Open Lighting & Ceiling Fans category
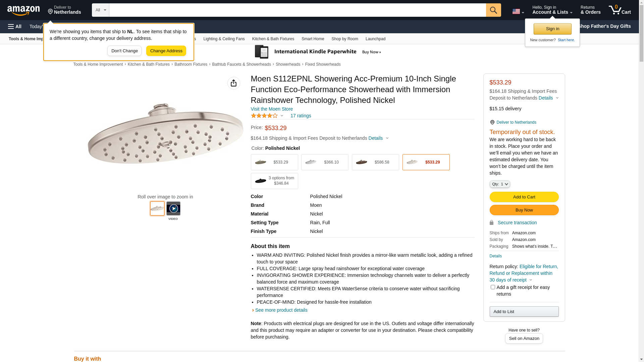Screen dimensions: 644x362 tap(224, 39)
